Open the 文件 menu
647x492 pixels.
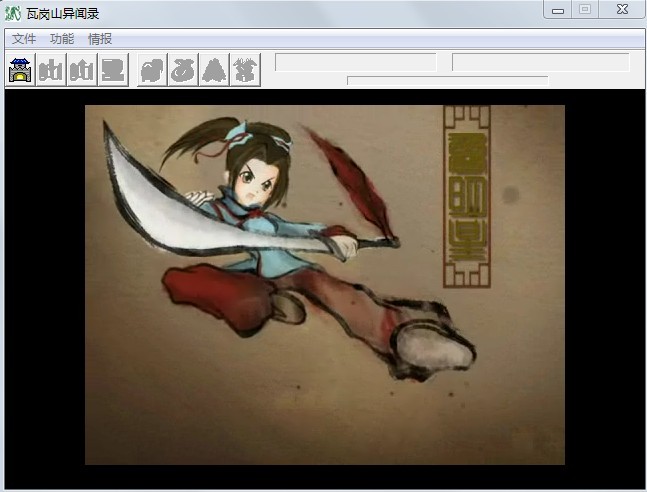pos(24,39)
